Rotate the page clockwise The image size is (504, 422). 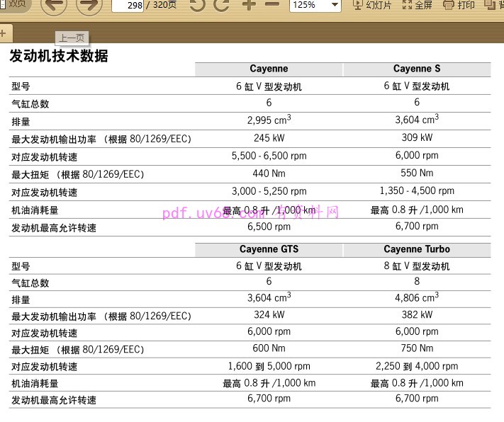pos(222,5)
